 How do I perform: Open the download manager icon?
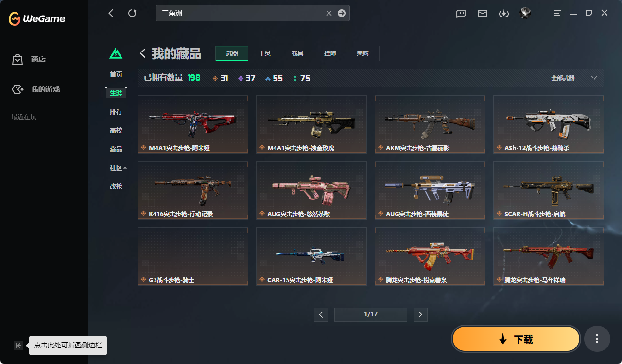tap(504, 14)
